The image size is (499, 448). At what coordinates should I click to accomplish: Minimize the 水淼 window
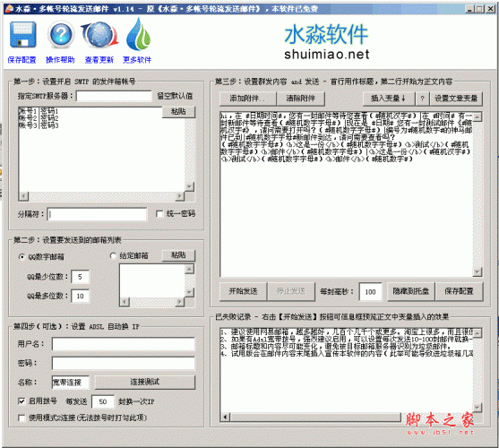(469, 9)
